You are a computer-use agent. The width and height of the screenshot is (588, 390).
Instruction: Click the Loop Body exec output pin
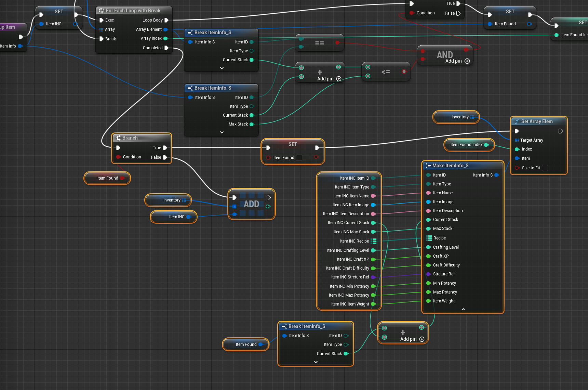(166, 20)
